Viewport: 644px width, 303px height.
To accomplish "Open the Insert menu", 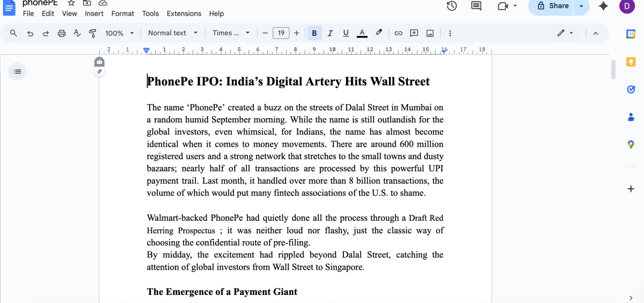I will (x=94, y=13).
